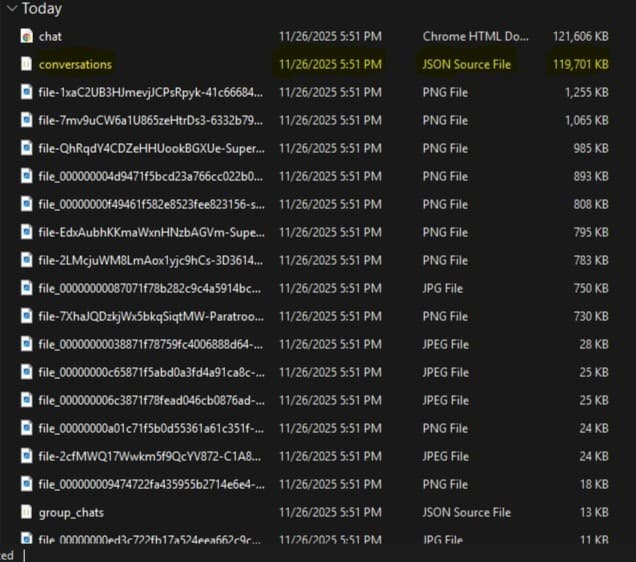
Task: Click the image icon for file-2LMcjuWM8LmAox1yjc9hCs
Action: (x=27, y=260)
